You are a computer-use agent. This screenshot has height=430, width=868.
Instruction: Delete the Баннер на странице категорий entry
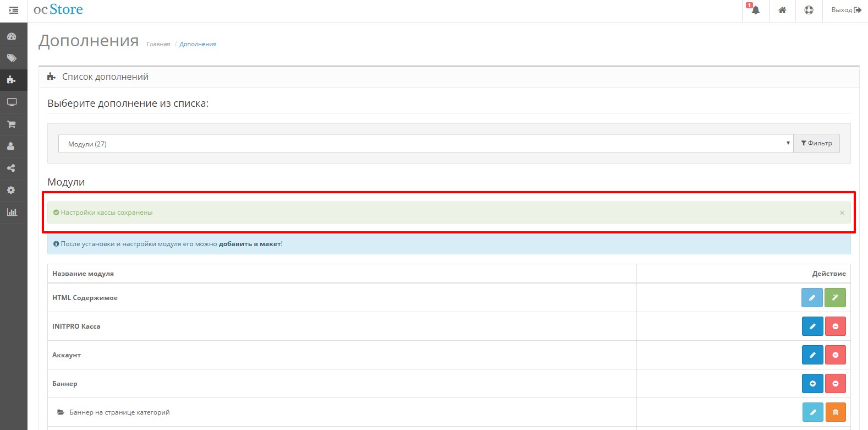(x=835, y=412)
